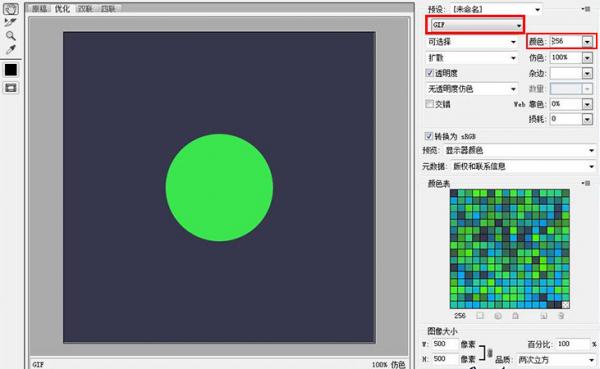
Task: Click the delete selected color trash icon
Action: coord(561,316)
